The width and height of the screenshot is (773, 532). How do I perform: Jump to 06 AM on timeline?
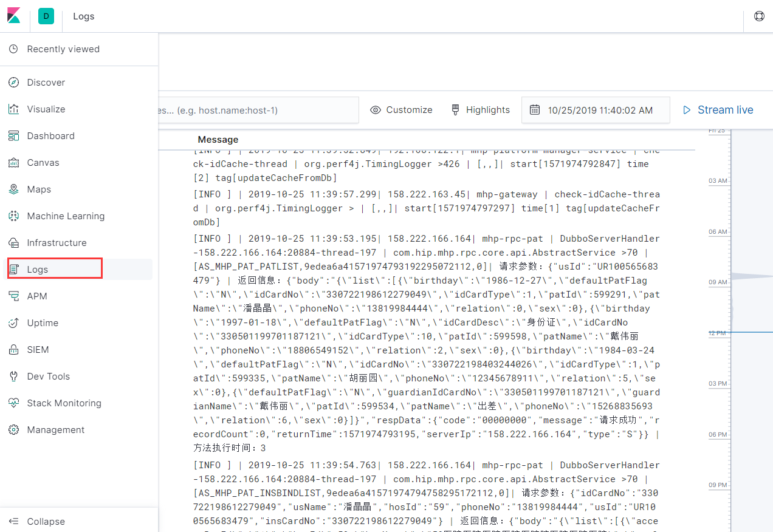718,232
